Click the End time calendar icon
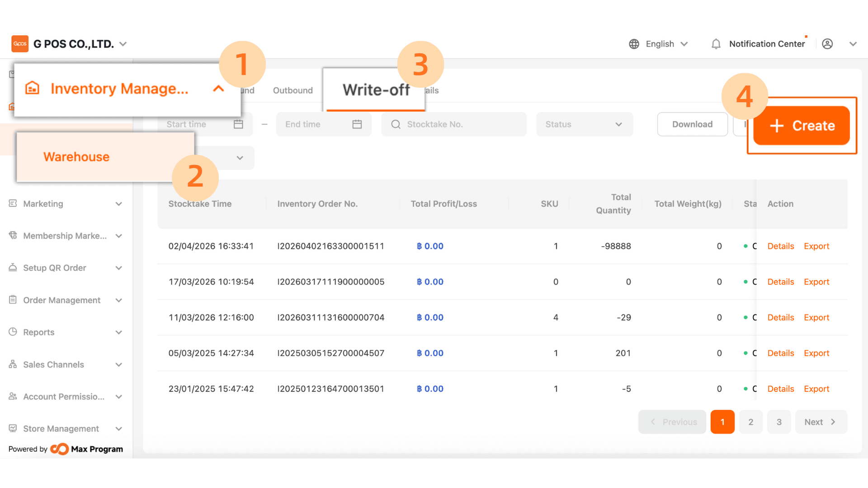Image resolution: width=868 pixels, height=488 pixels. pyautogui.click(x=357, y=124)
